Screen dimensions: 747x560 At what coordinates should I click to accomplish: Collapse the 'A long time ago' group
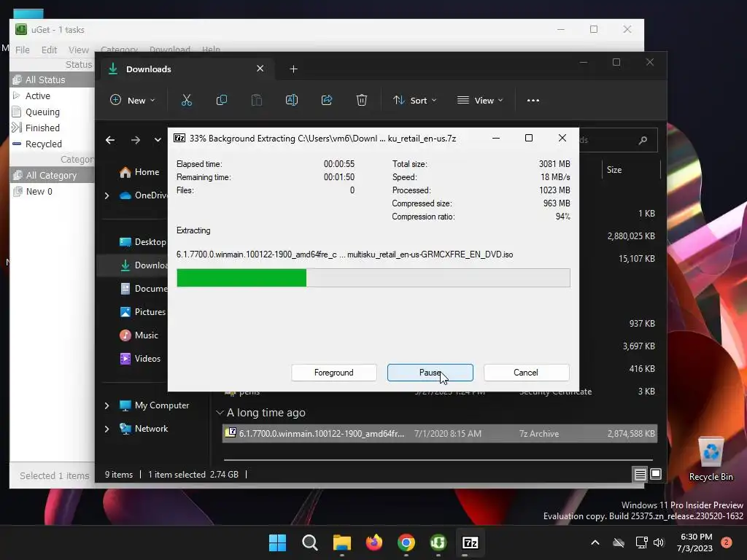pyautogui.click(x=220, y=413)
